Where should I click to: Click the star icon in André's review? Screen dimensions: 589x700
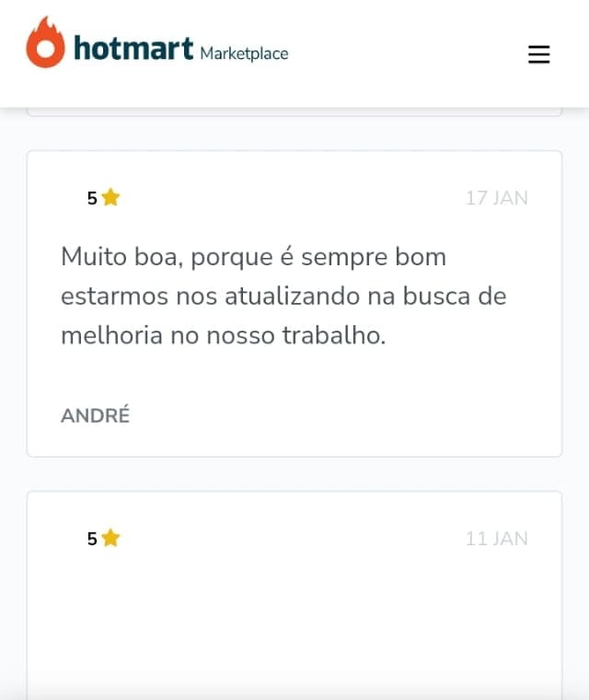[x=110, y=197]
